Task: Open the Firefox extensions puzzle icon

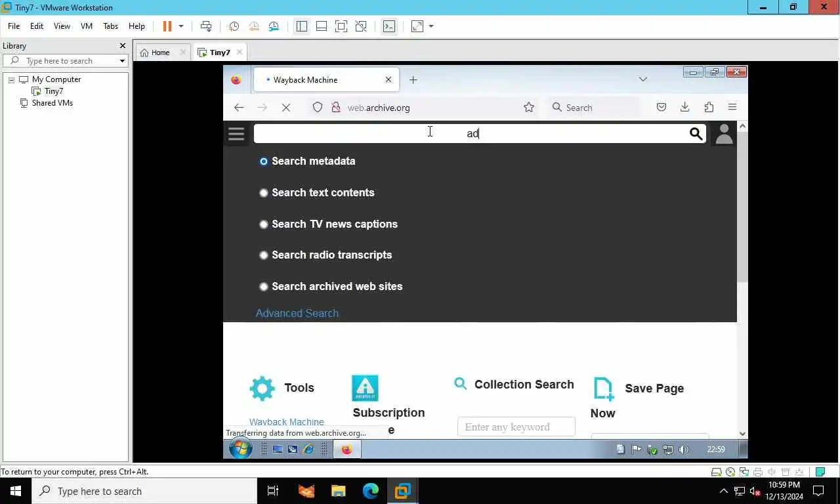Action: pyautogui.click(x=709, y=108)
